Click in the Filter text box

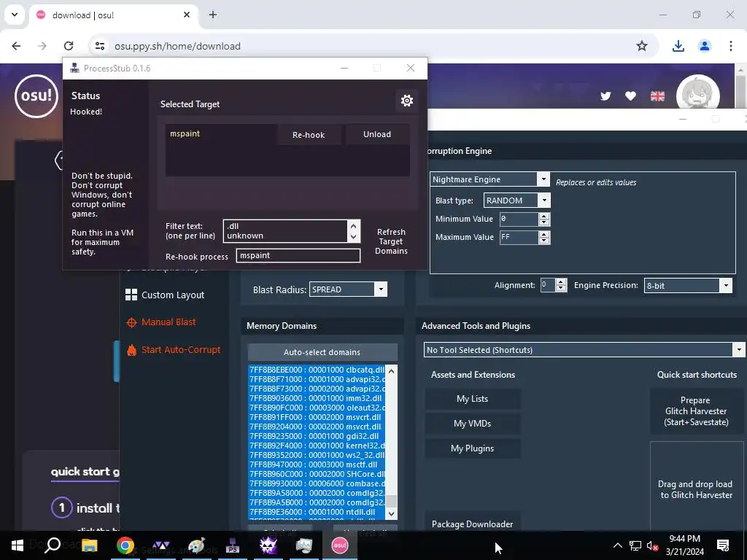285,231
